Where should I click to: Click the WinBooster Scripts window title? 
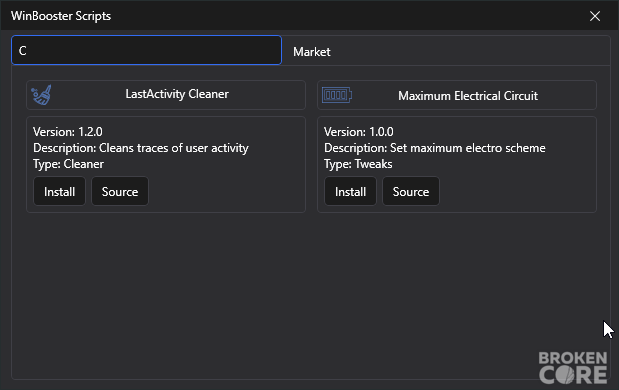(x=61, y=16)
